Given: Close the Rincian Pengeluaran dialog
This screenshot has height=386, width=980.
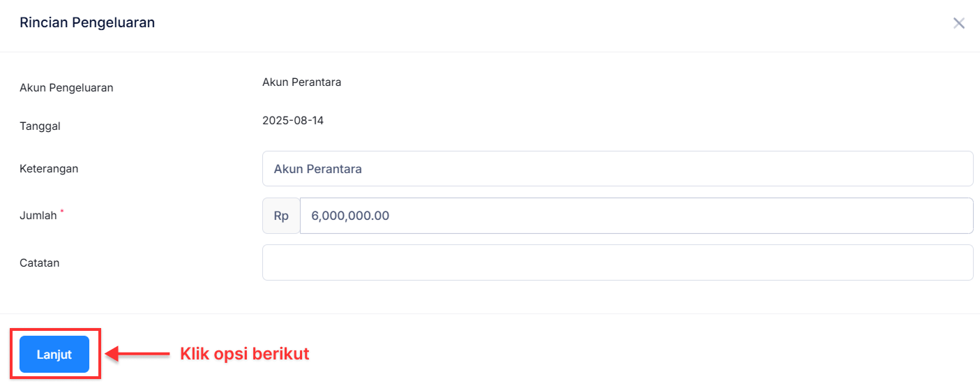Looking at the screenshot, I should (959, 23).
